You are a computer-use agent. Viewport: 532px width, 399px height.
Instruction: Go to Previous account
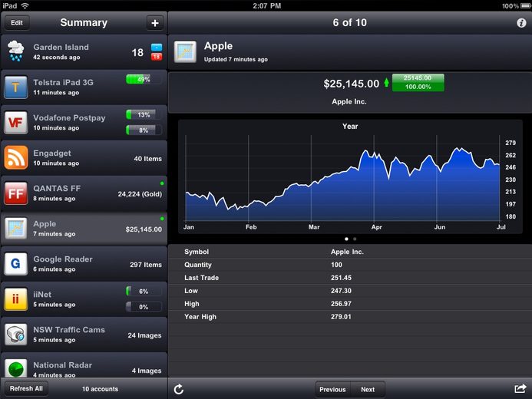tap(332, 390)
